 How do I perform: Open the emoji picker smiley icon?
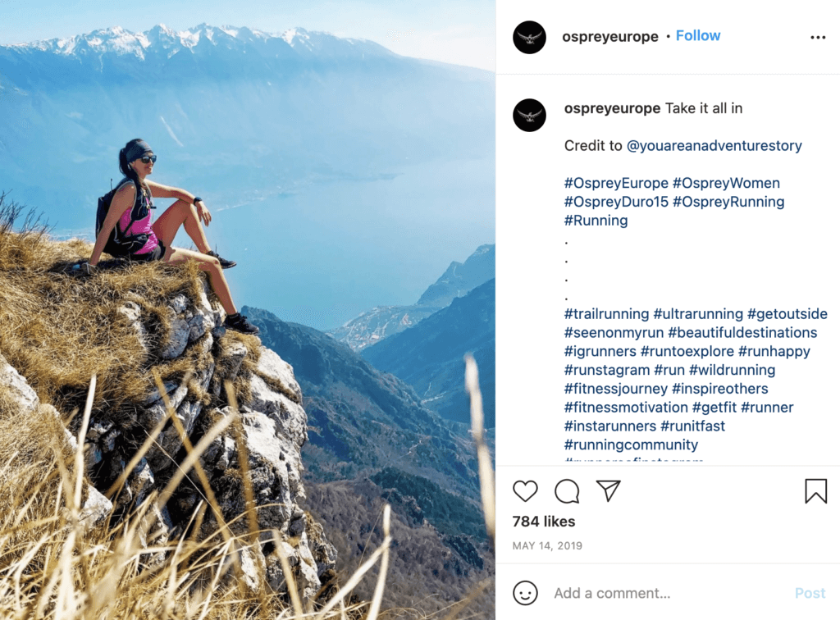(525, 593)
